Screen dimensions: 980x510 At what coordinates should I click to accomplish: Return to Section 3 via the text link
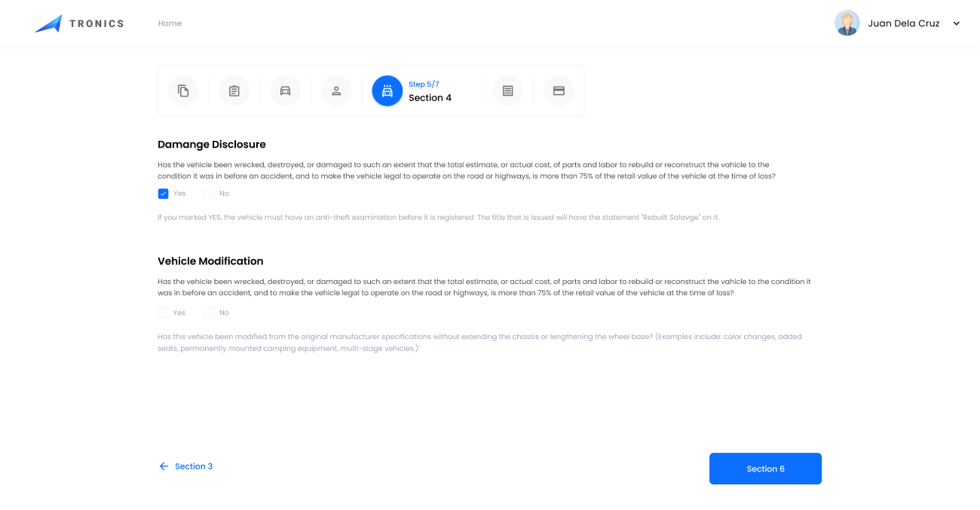click(194, 466)
